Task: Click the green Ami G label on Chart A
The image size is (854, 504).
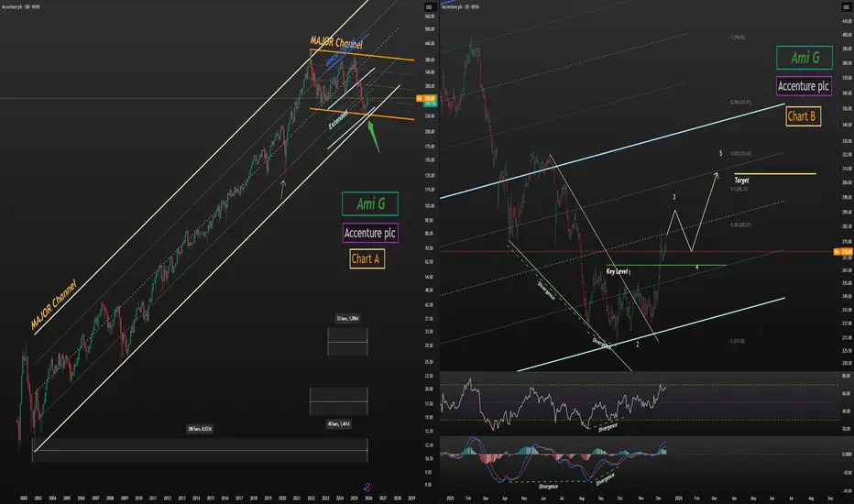Action: tap(370, 203)
